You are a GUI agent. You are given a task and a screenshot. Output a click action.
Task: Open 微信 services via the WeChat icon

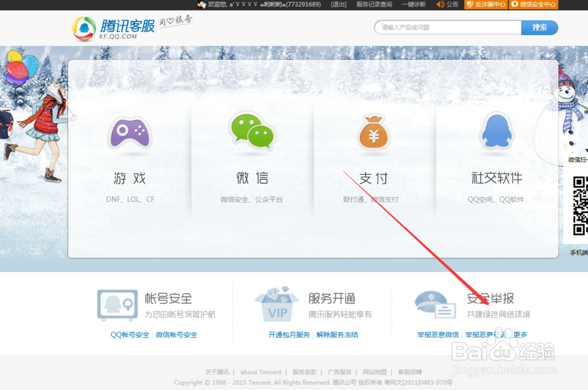252,132
